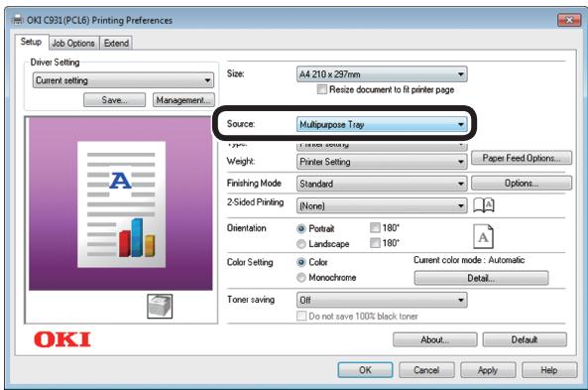This screenshot has height=390, width=588.
Task: Check the 180° box next to Portrait
Action: pyautogui.click(x=375, y=227)
